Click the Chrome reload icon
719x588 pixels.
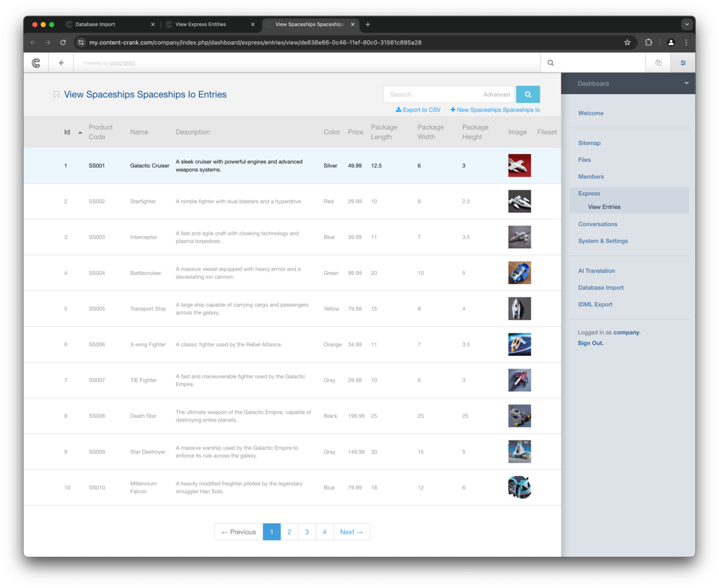[x=63, y=43]
